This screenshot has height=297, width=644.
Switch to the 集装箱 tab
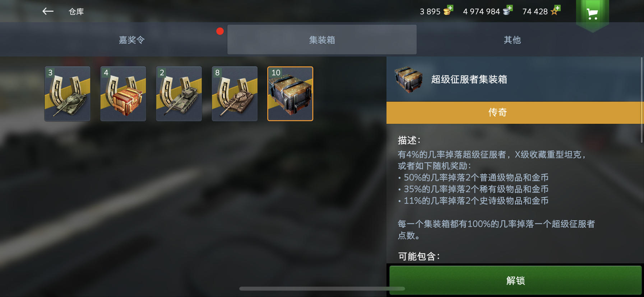point(322,40)
